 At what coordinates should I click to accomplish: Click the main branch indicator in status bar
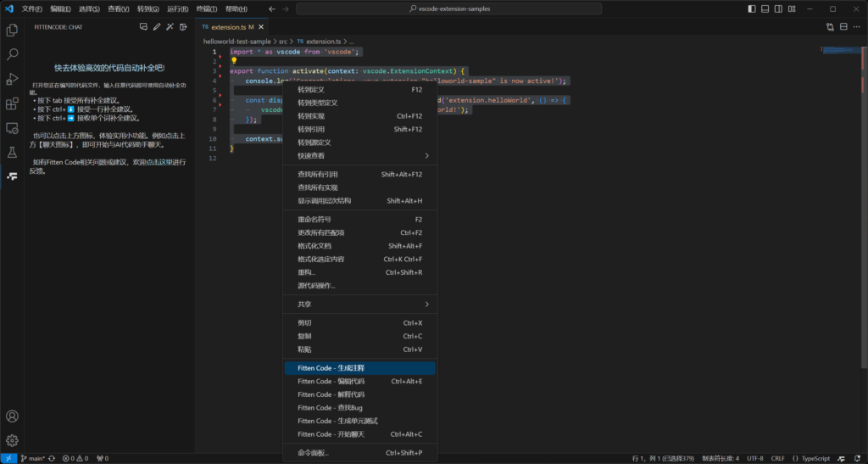34,458
